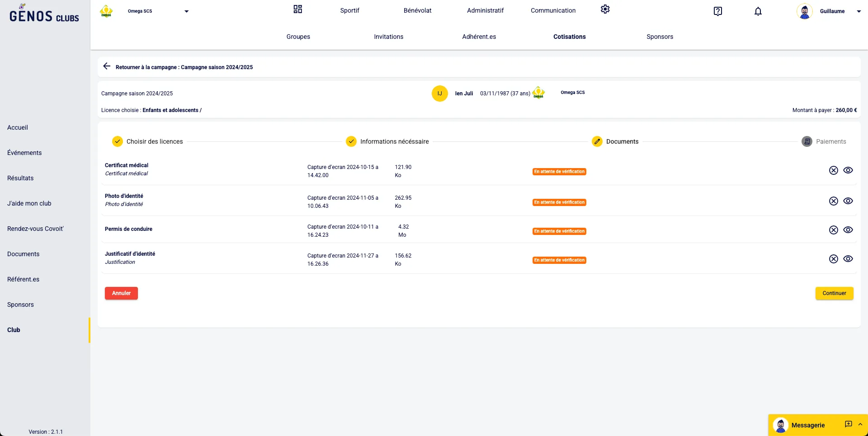Image resolution: width=868 pixels, height=436 pixels.
Task: Open the Guillaume user menu
Action: [x=859, y=11]
